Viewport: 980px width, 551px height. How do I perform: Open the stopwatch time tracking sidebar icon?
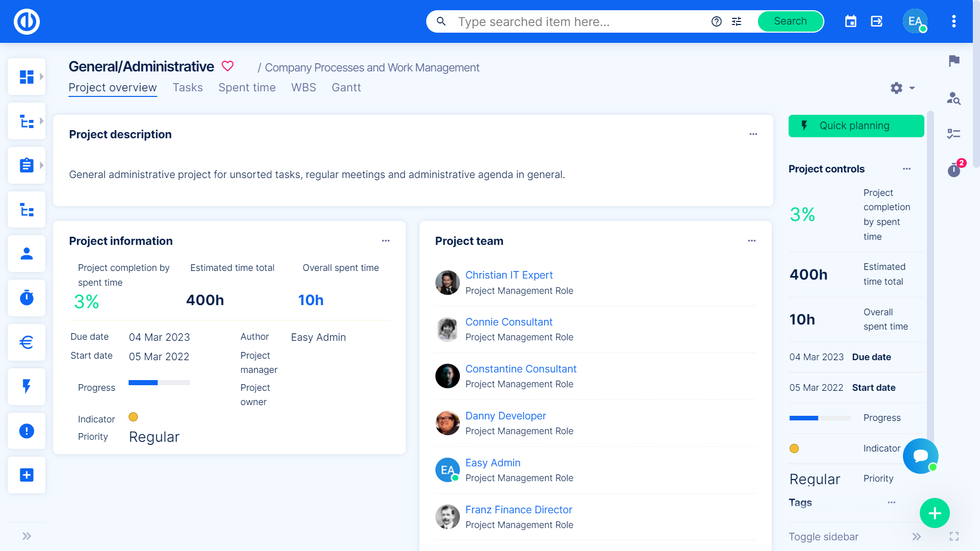27,298
